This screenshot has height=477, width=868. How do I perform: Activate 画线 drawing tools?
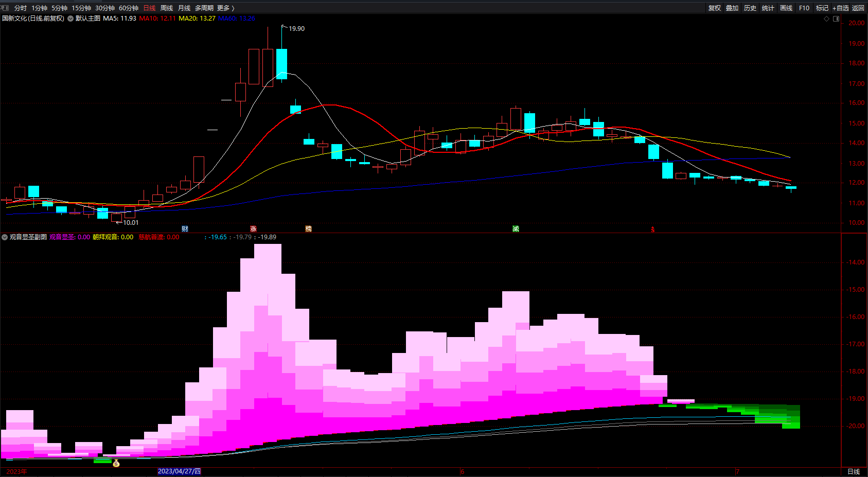tap(786, 8)
